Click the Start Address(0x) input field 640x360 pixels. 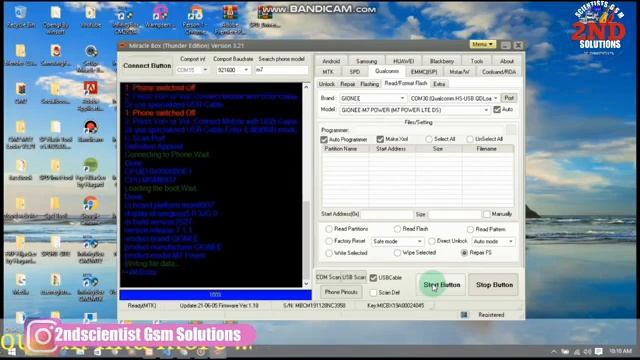[386, 214]
